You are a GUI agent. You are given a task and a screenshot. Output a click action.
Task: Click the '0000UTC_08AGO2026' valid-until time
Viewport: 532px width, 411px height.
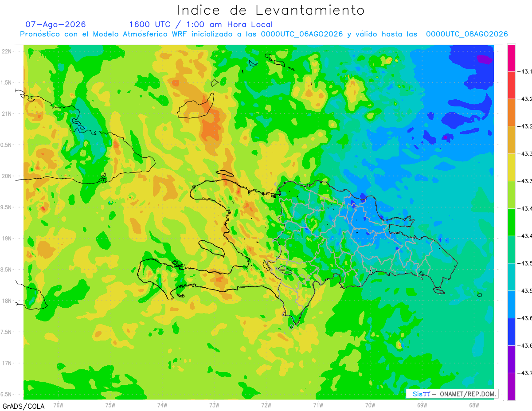point(467,34)
